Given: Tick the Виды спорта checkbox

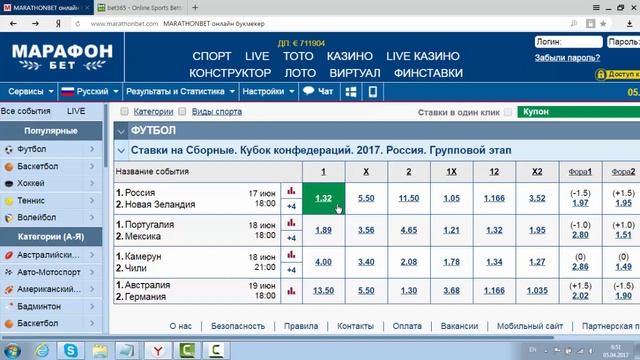Looking at the screenshot, I should [182, 111].
